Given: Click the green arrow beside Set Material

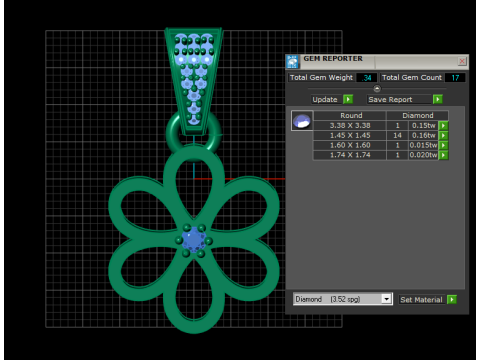Looking at the screenshot, I should (452, 299).
